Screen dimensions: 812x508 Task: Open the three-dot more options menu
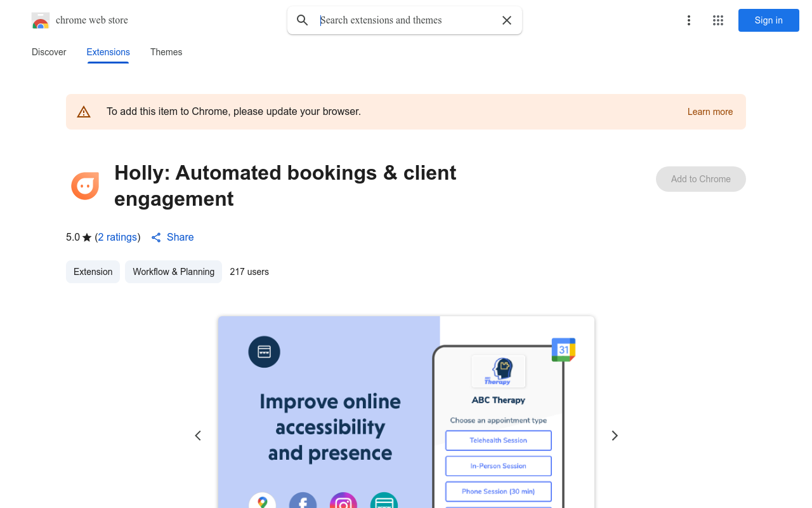[689, 20]
